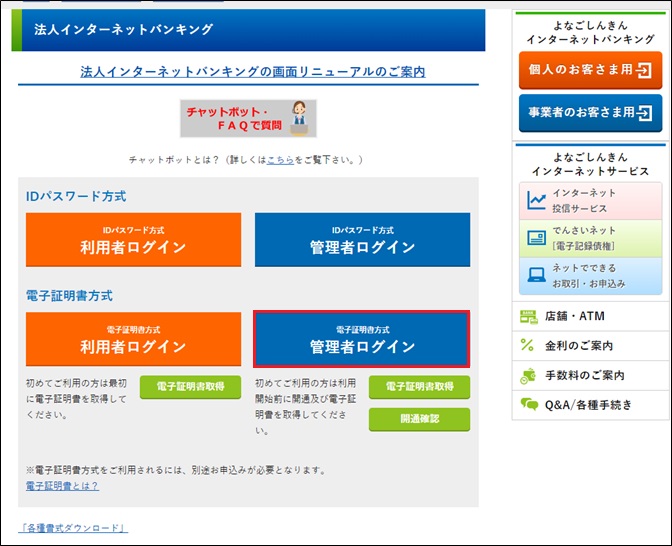Screen dimensions: 672x546
Task: Open the チャットボット・FAQで質問 banner
Action: (x=248, y=118)
